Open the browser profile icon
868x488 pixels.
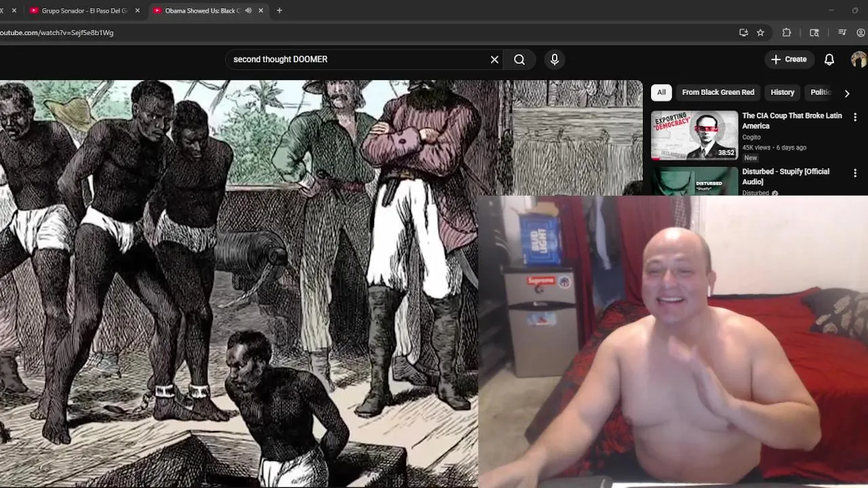click(861, 33)
